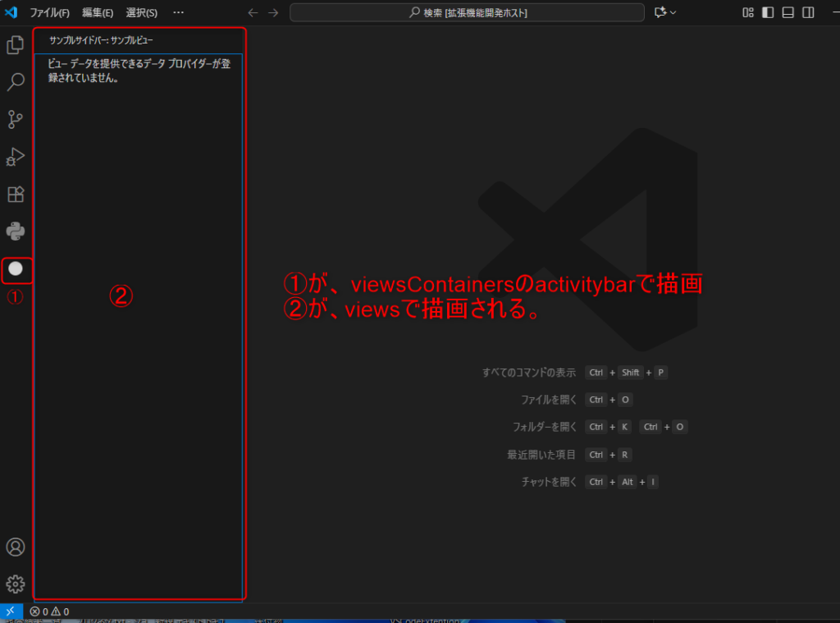The height and width of the screenshot is (623, 840).
Task: Click the remote window indicator in status bar
Action: coord(11,612)
